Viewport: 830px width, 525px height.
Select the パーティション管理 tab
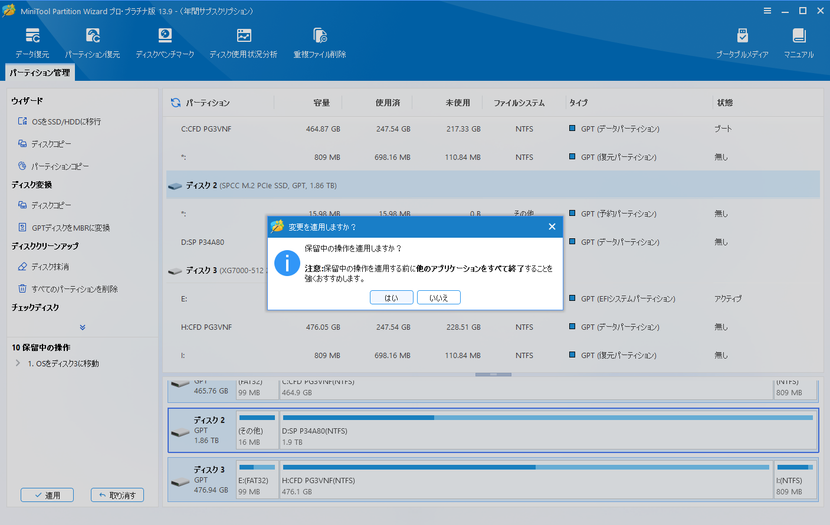[x=40, y=73]
